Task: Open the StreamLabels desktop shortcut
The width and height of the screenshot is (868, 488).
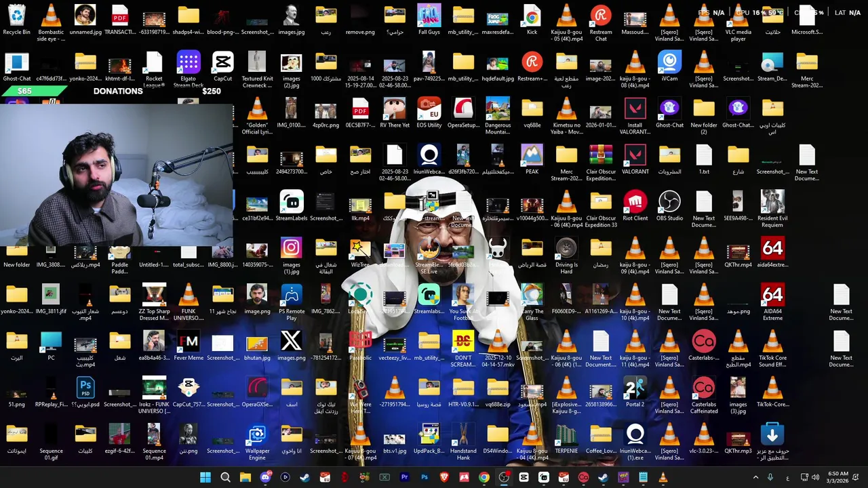Action: pos(291,207)
